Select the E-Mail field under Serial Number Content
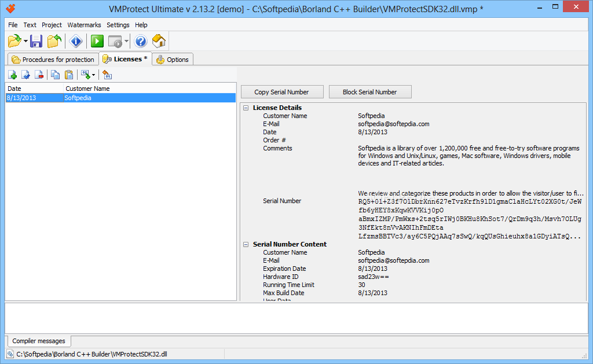This screenshot has height=364, width=593. point(271,260)
